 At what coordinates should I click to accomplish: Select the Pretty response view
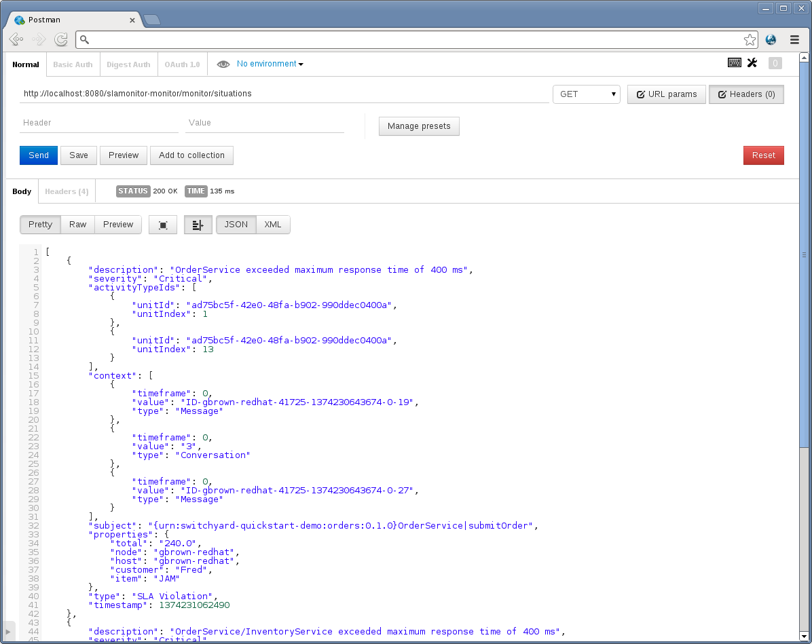(40, 225)
